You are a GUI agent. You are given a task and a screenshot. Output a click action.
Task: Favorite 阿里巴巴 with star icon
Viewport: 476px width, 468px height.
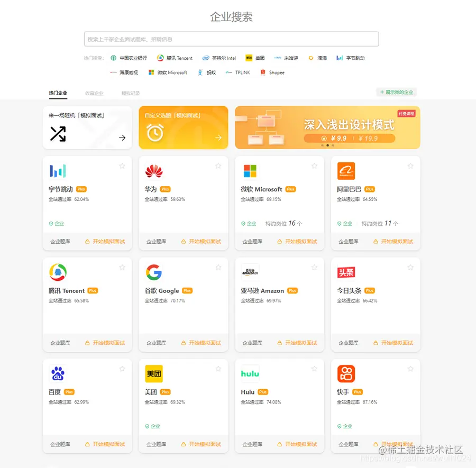(x=410, y=166)
